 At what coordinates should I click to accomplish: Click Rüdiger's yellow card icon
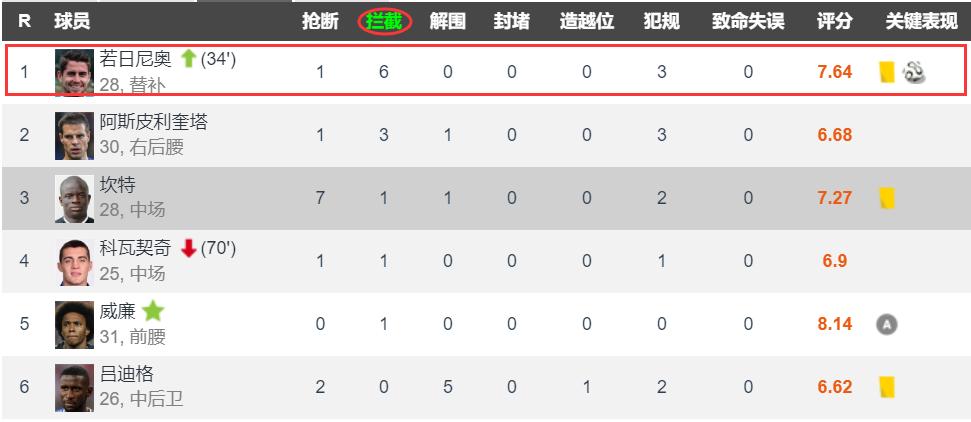click(886, 386)
